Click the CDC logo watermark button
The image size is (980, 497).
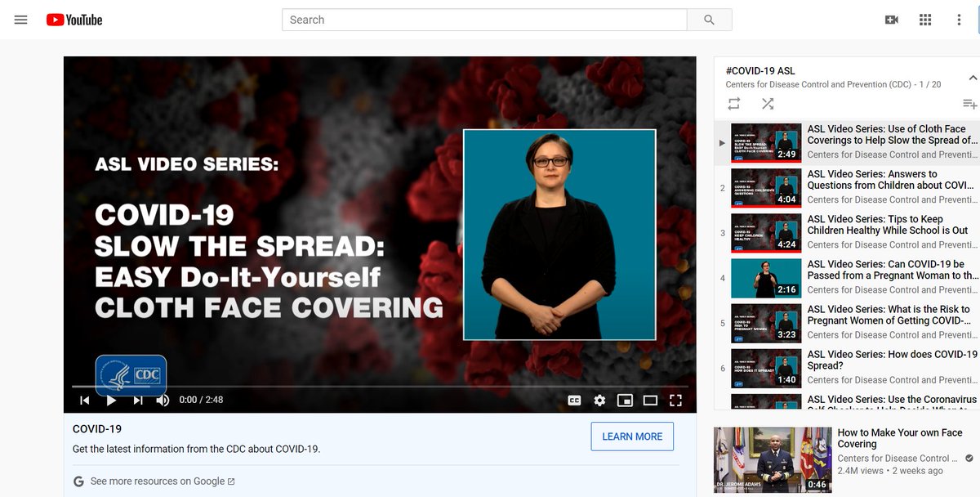click(x=131, y=376)
